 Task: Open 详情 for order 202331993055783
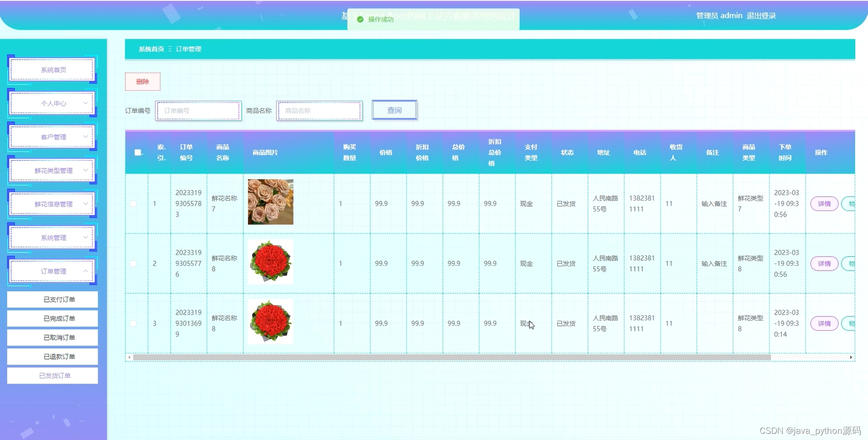coord(824,204)
